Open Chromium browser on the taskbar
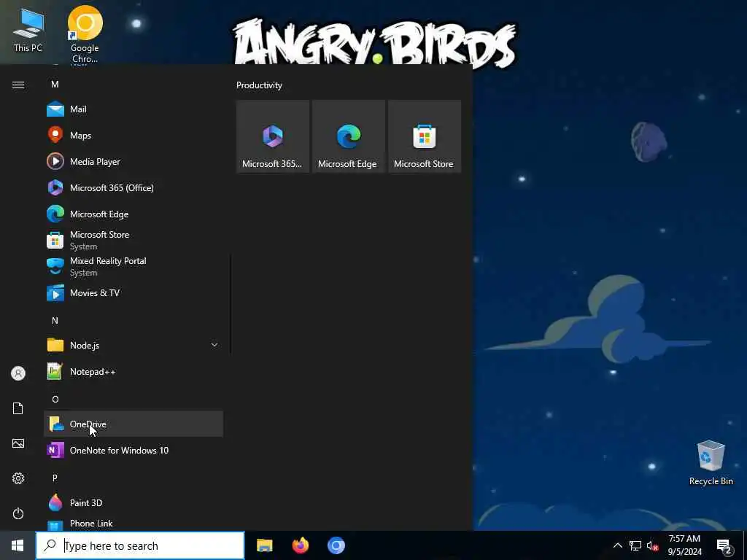The image size is (747, 560). pyautogui.click(x=336, y=545)
